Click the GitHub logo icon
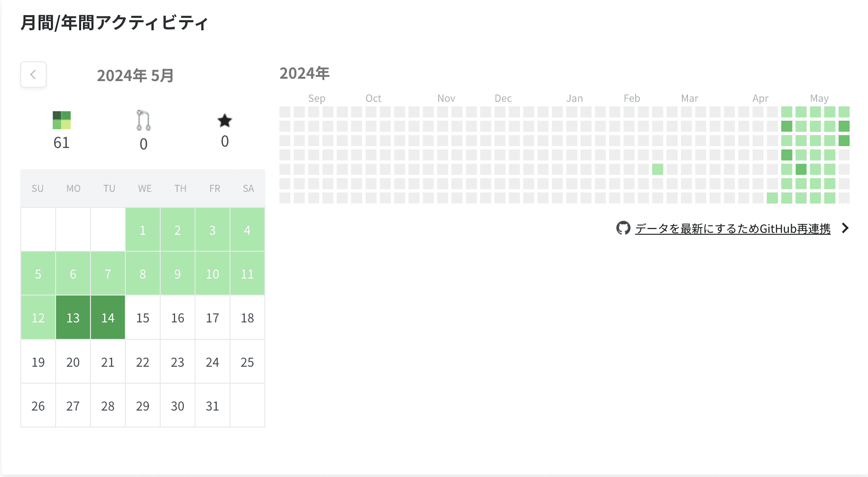This screenshot has height=477, width=868. (x=623, y=228)
